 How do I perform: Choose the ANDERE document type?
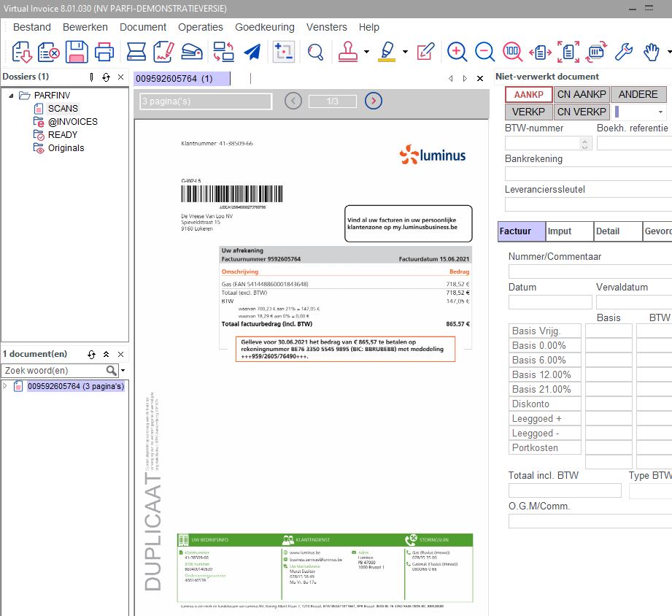pyautogui.click(x=638, y=94)
